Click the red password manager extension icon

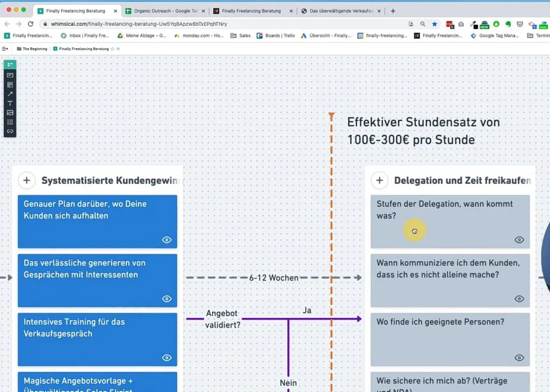click(x=450, y=24)
